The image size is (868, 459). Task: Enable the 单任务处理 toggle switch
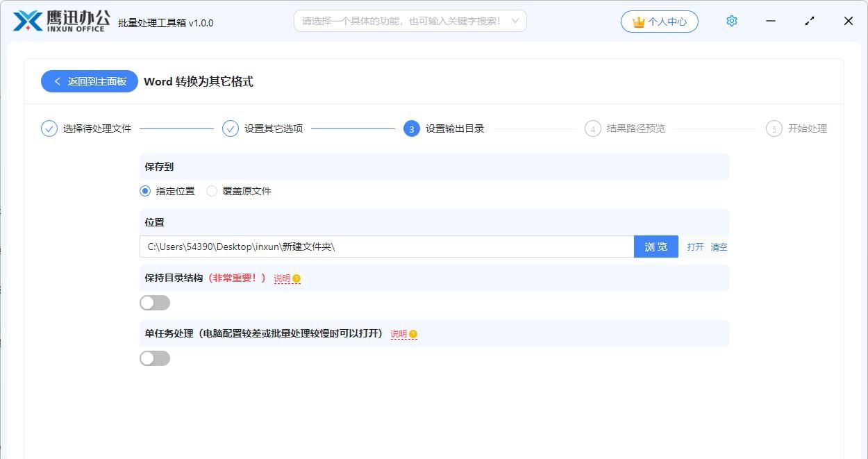point(154,358)
